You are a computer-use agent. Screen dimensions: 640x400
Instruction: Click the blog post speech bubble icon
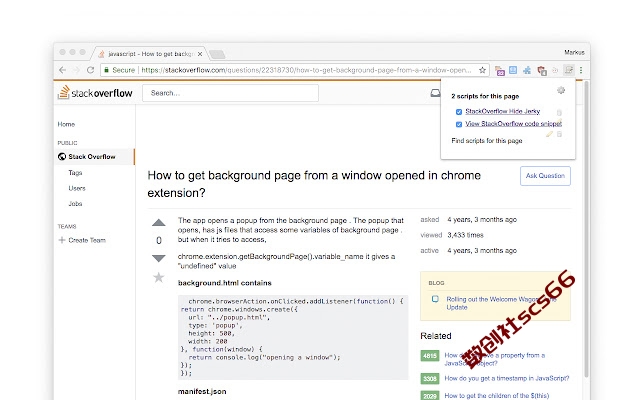(x=436, y=299)
